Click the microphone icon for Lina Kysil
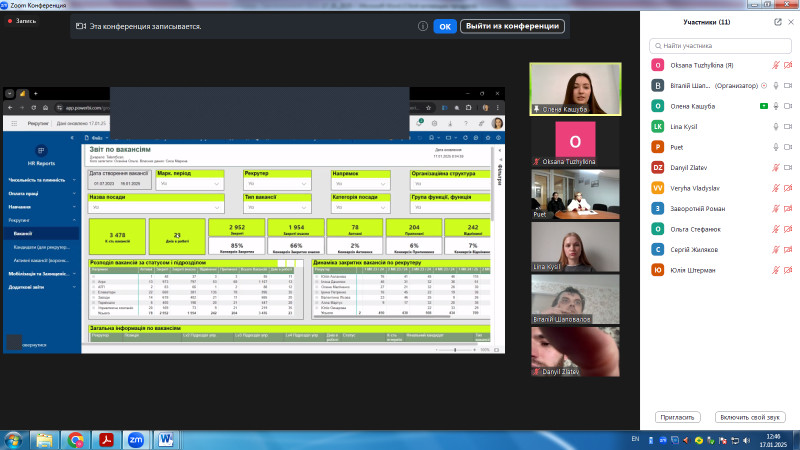 [776, 127]
